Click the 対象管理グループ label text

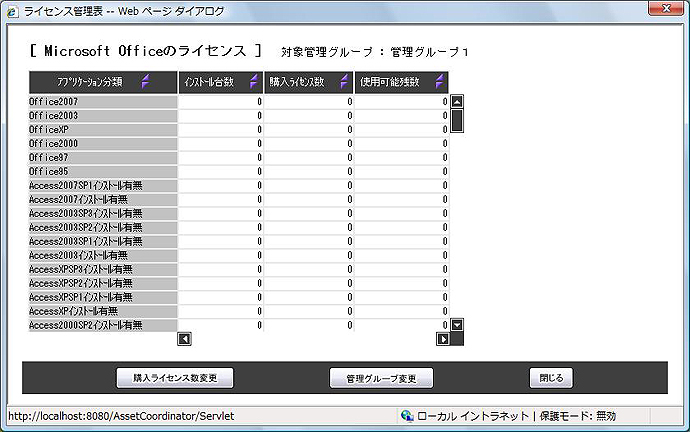327,52
